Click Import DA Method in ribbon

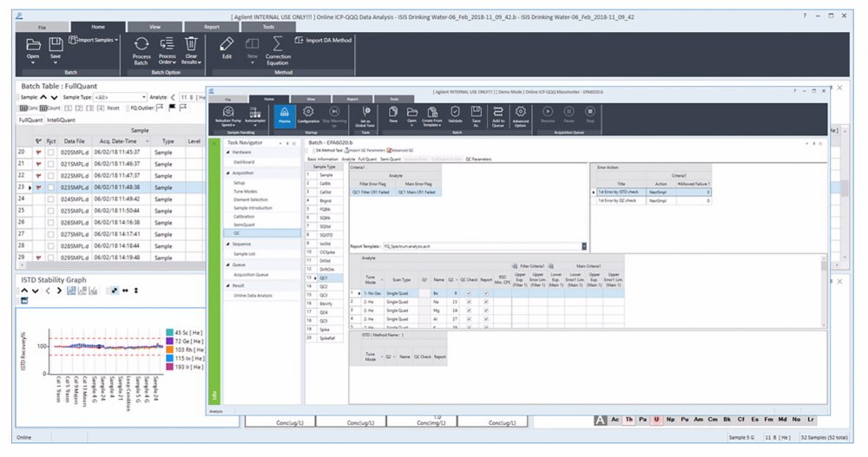coord(323,40)
